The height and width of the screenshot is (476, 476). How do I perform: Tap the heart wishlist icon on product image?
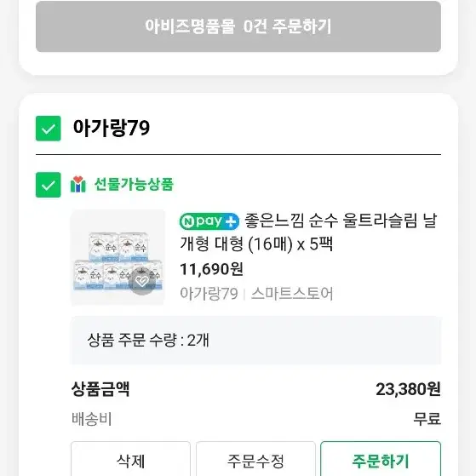coord(141,281)
